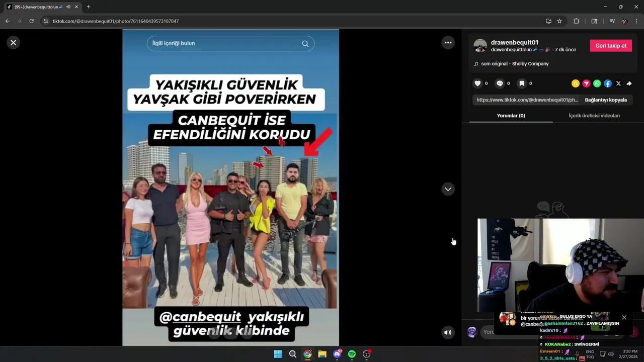Open the drawenbequit01 username link
Viewport: 644px width, 362px height.
tap(515, 43)
